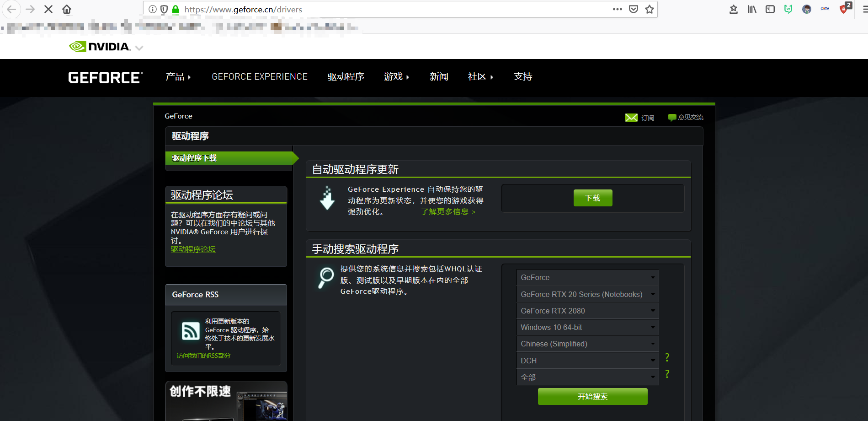The width and height of the screenshot is (868, 421).
Task: Click the green envelope subscribe icon
Action: (631, 118)
